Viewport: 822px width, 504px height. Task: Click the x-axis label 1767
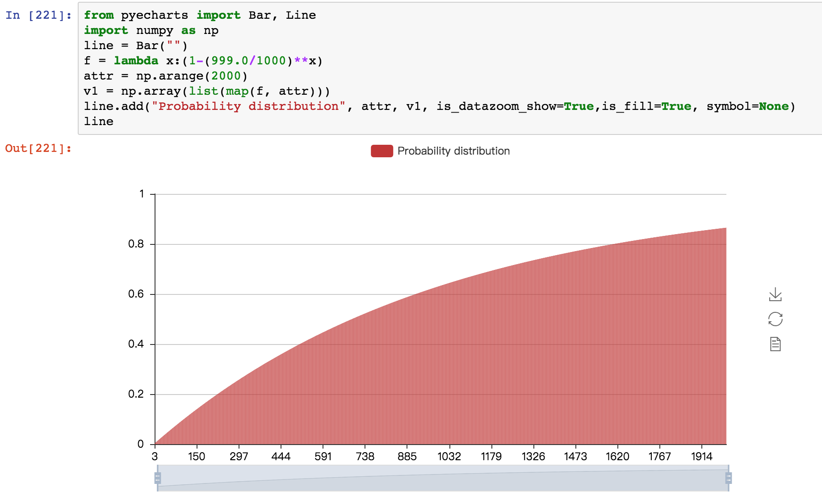659,456
